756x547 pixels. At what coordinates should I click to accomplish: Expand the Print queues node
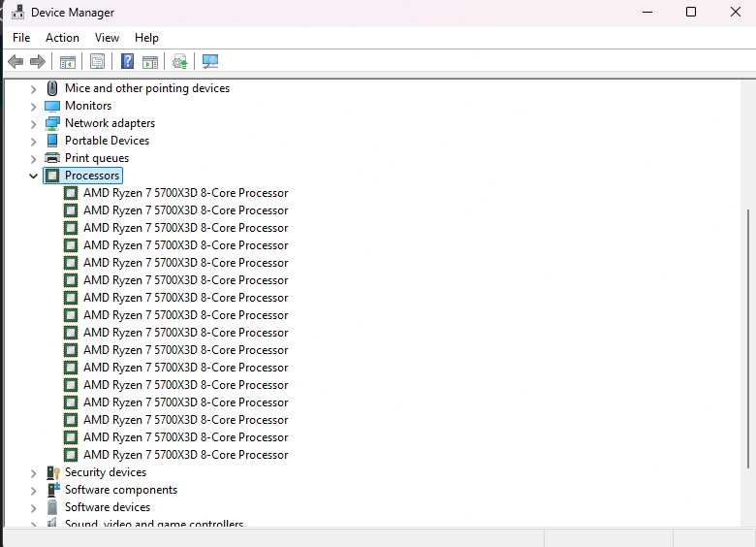[x=33, y=159]
